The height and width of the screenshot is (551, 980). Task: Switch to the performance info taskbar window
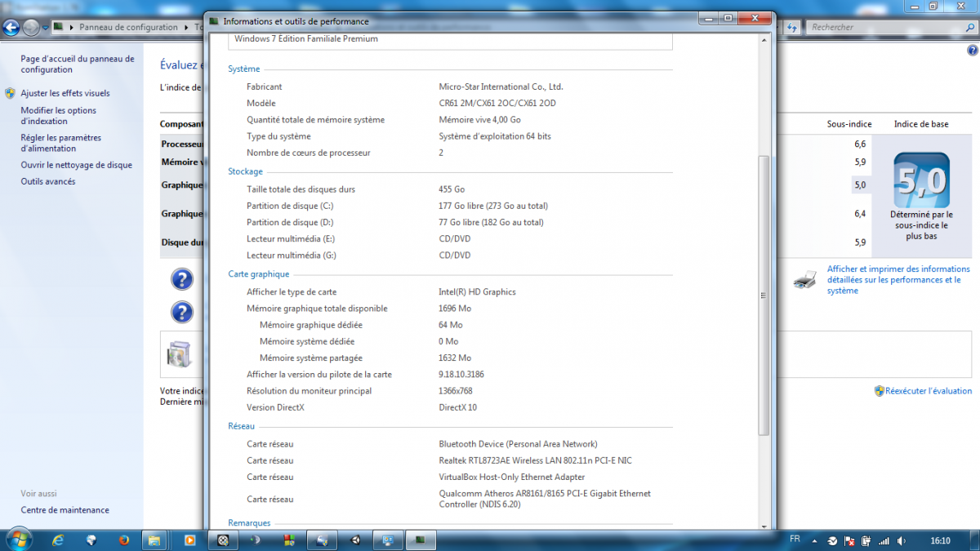(x=420, y=540)
